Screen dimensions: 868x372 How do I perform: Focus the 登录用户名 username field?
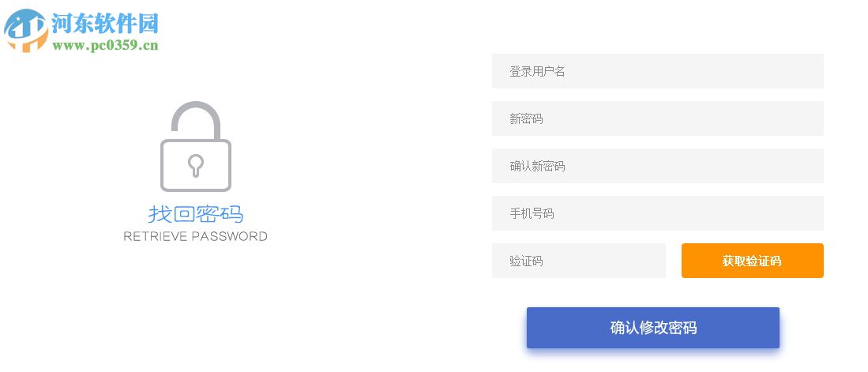coord(657,71)
